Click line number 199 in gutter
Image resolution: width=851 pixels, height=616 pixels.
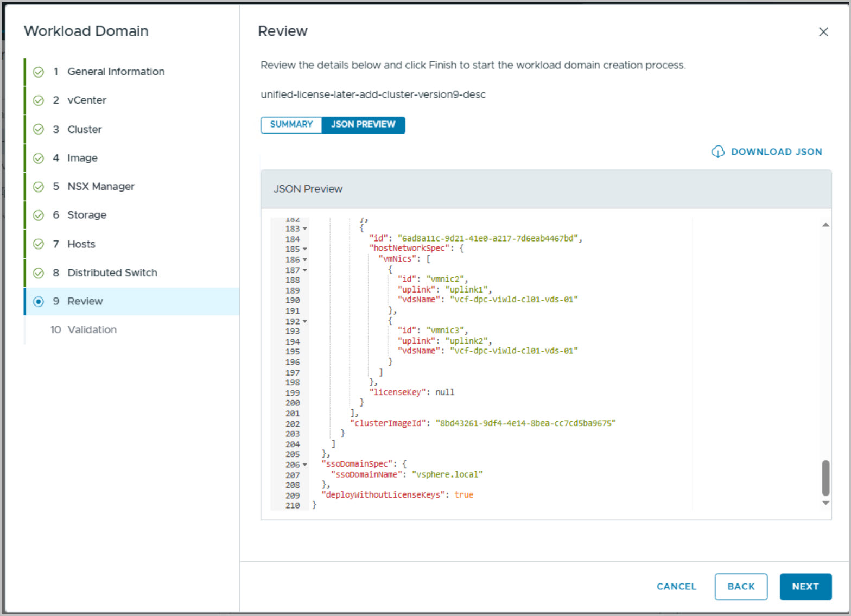point(293,393)
